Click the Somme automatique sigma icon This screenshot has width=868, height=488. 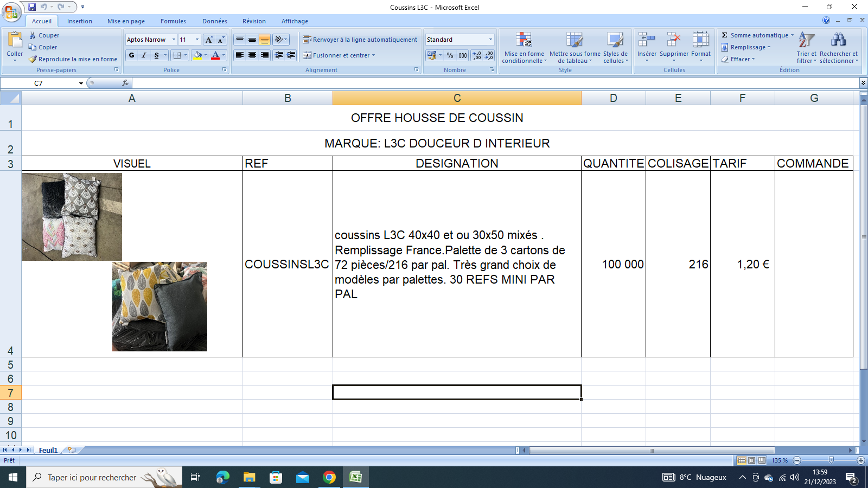click(x=725, y=35)
